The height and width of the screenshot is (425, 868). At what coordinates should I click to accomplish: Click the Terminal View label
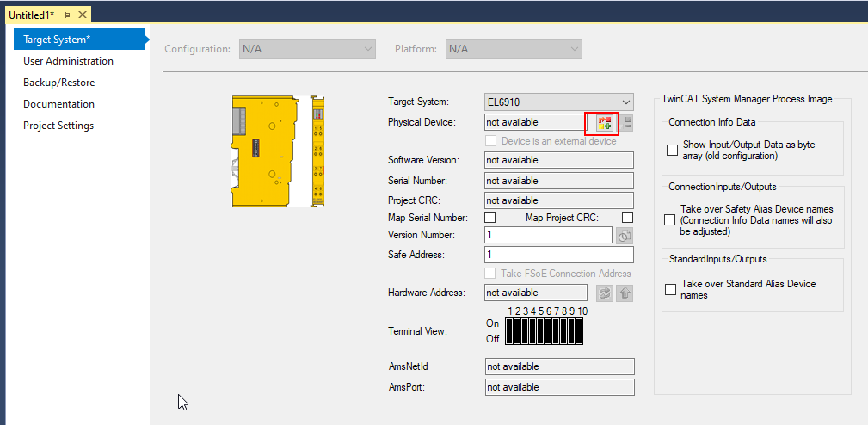(417, 331)
